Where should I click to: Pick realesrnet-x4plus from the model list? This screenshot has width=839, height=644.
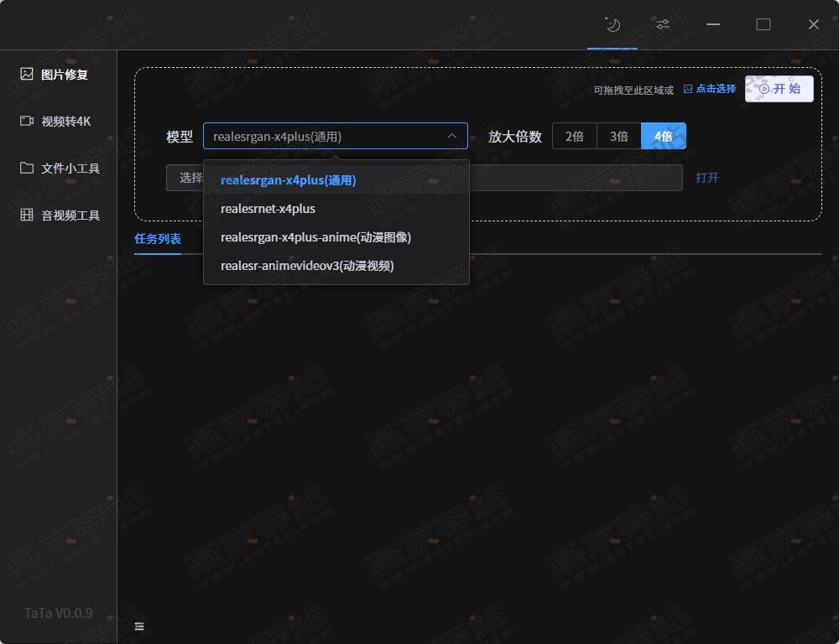tap(268, 209)
